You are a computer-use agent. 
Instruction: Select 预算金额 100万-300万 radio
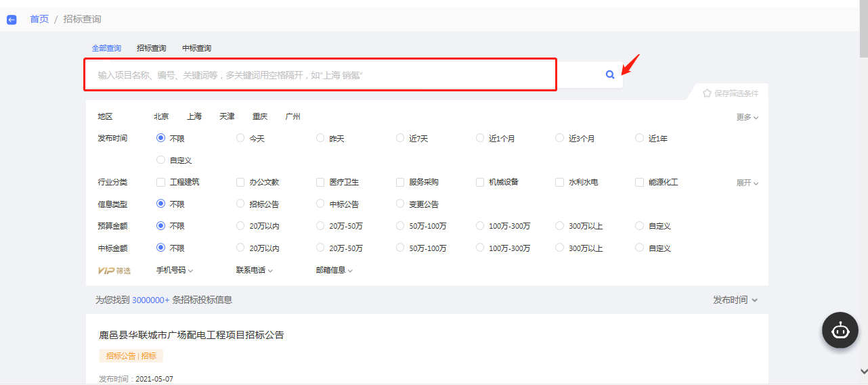click(x=480, y=226)
